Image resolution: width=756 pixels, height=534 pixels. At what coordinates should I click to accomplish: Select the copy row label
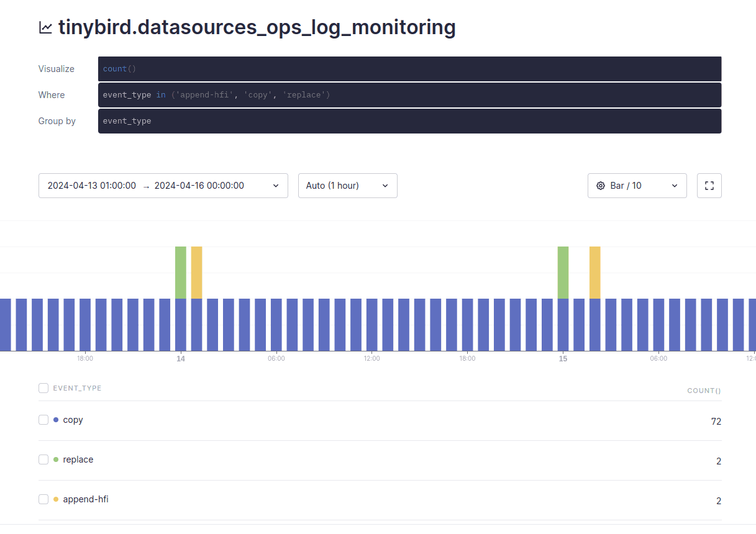click(73, 420)
